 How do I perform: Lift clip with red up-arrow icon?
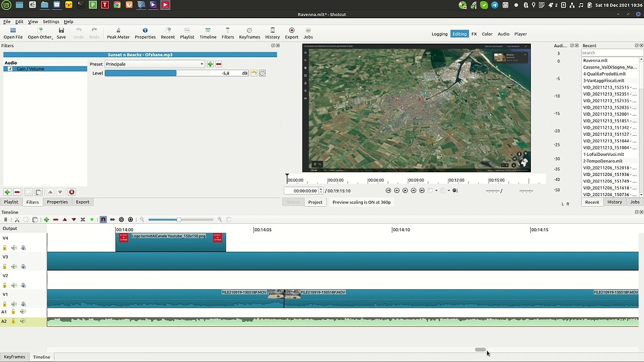coord(65,219)
